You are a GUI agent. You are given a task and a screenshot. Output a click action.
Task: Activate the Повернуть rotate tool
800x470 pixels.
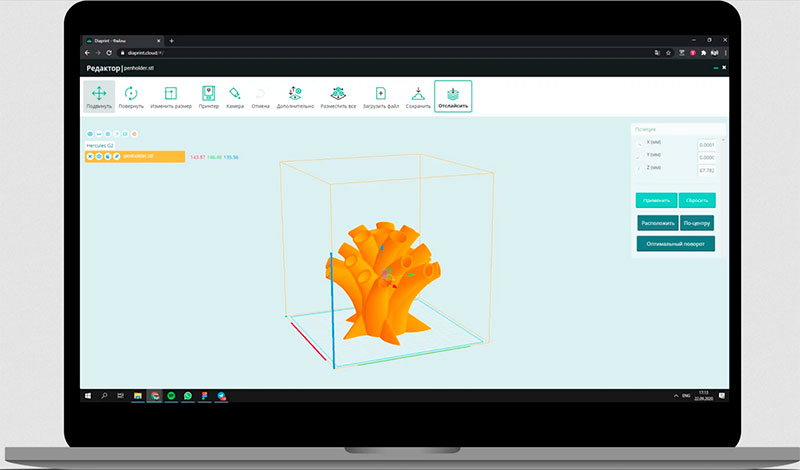131,96
